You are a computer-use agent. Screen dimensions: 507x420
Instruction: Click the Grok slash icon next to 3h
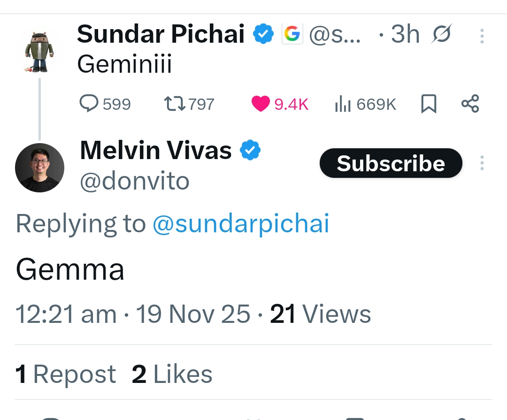[x=441, y=34]
